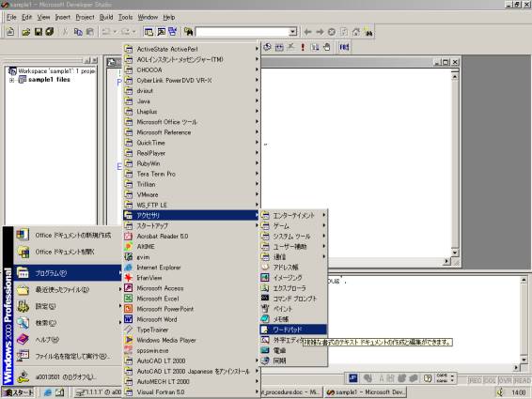Open the Tools menu
Image resolution: width=532 pixels, height=399 pixels.
pyautogui.click(x=125, y=17)
